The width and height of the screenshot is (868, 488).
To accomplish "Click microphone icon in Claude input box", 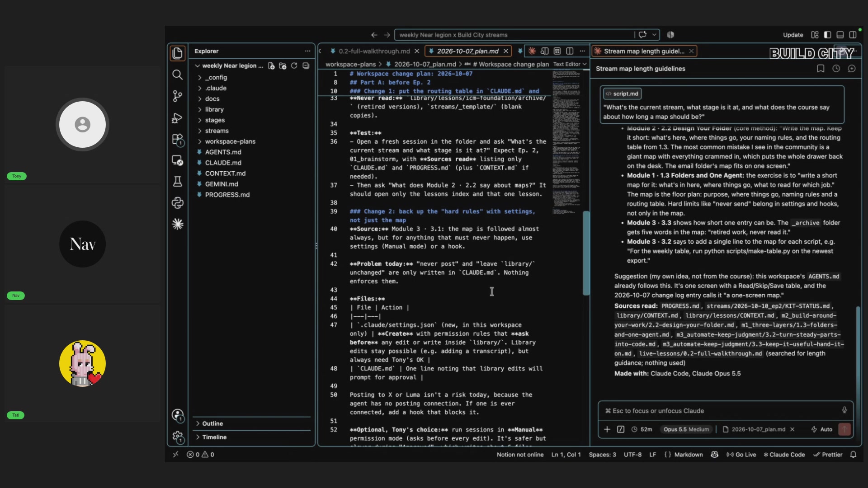I will (844, 410).
